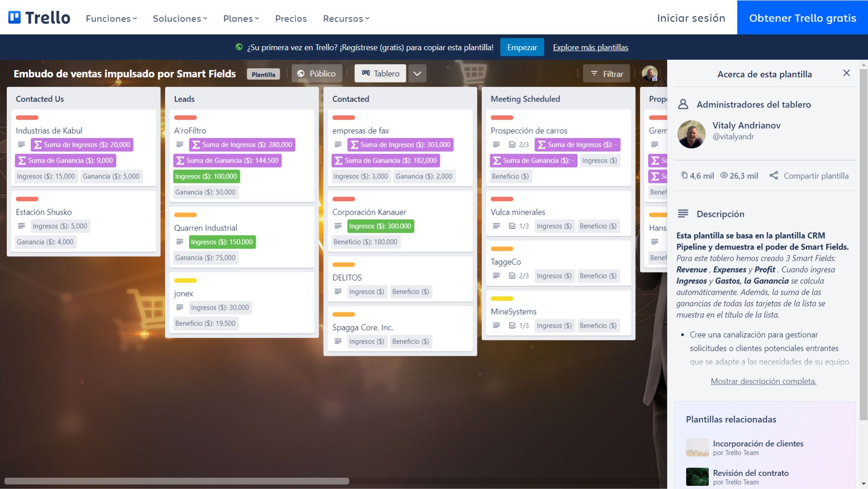Click the horizontal board scrollbar
Screen dimensions: 868x489
(x=176, y=481)
